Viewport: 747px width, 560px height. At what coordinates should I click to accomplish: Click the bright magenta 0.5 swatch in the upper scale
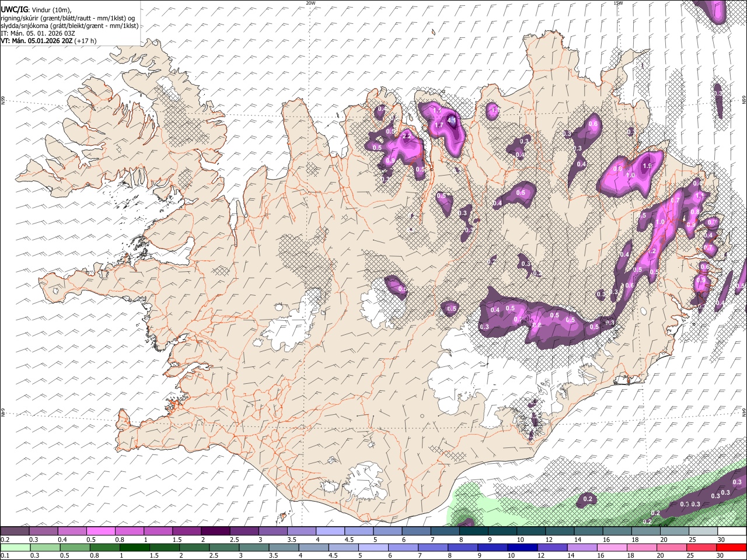[x=100, y=531]
